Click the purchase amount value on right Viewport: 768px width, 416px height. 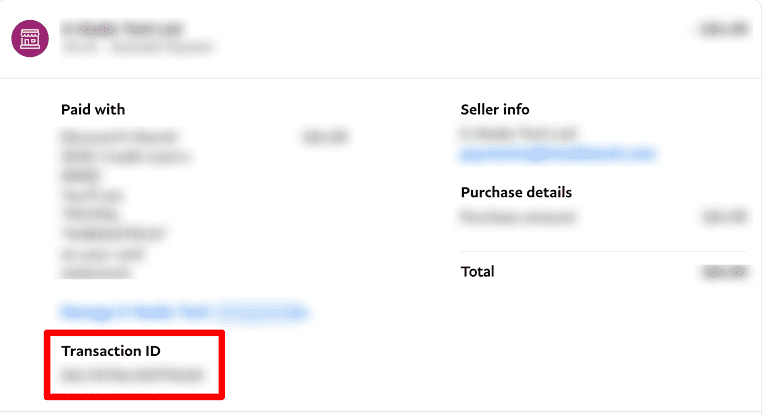pyautogui.click(x=724, y=216)
